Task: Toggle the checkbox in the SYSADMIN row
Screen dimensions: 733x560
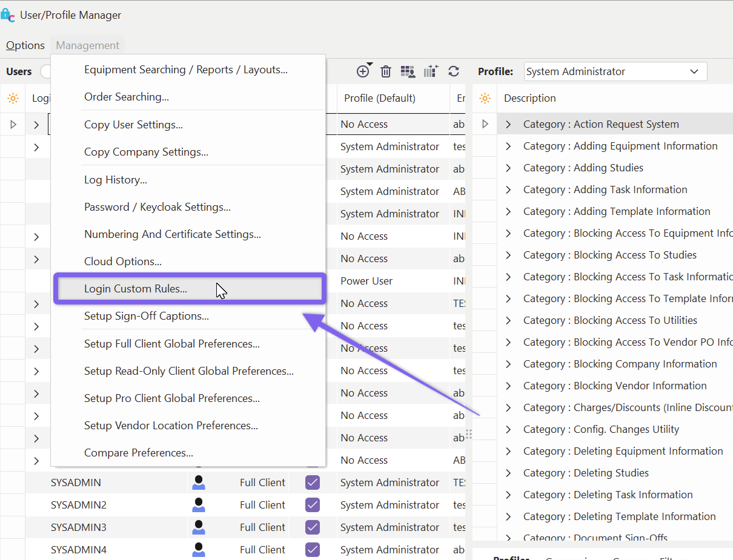Action: click(x=313, y=483)
